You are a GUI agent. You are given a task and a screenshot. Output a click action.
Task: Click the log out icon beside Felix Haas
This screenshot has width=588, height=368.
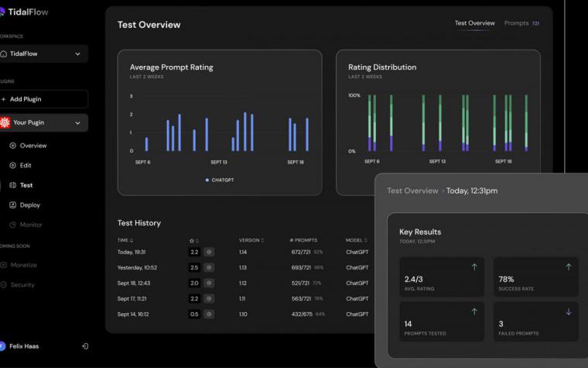coord(85,346)
